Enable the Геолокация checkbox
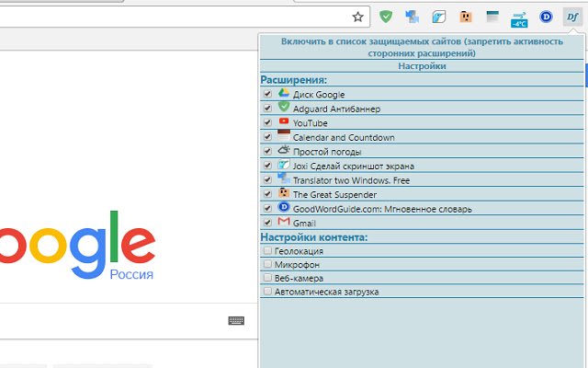Viewport: 588px width, 368px height. tap(267, 250)
